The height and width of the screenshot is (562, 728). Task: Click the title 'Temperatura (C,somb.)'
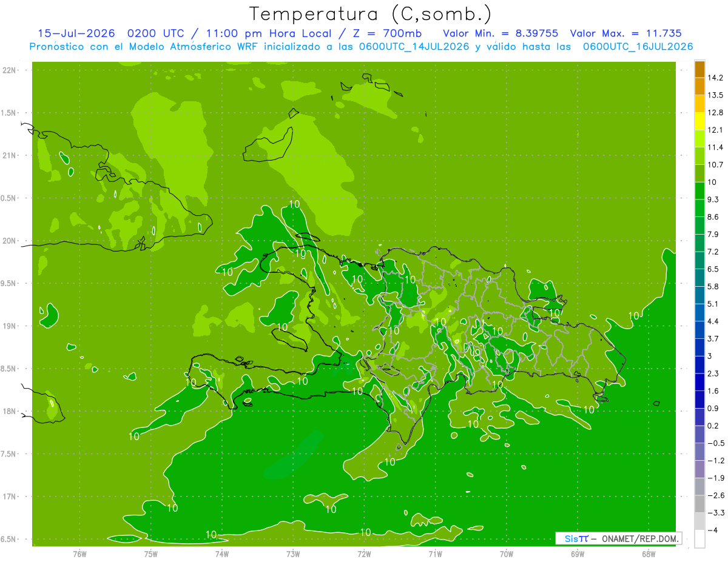coord(370,14)
